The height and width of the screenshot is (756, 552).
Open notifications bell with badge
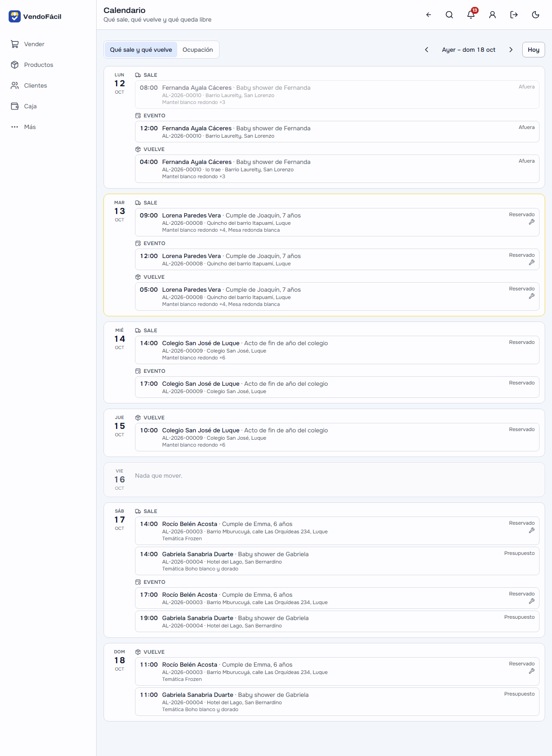tap(471, 15)
